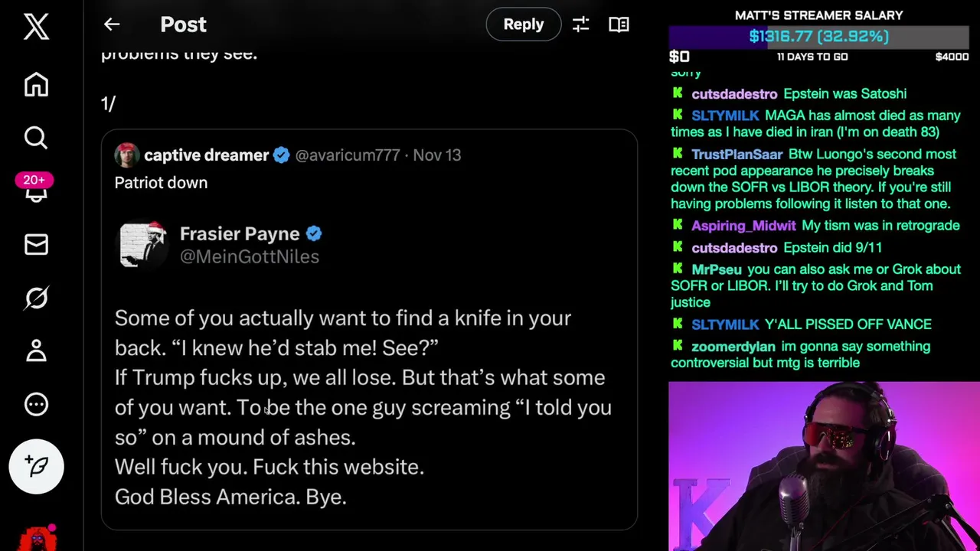This screenshot has height=551, width=980.
Task: Open the Explore search icon
Action: [x=36, y=138]
